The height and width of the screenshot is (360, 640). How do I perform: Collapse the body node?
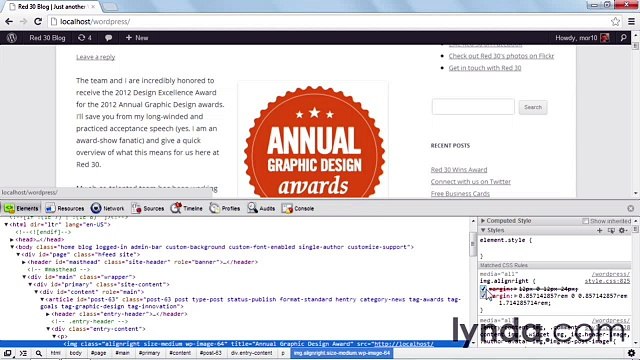coord(12,247)
